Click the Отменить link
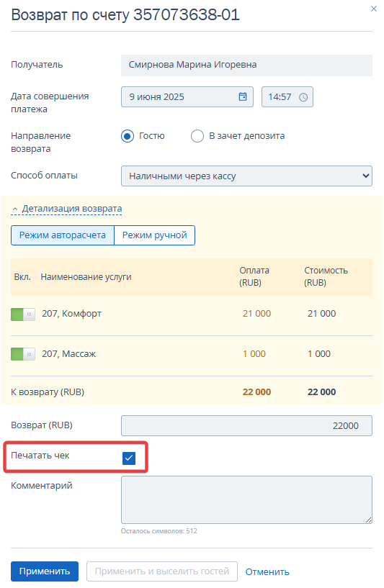 [x=267, y=572]
